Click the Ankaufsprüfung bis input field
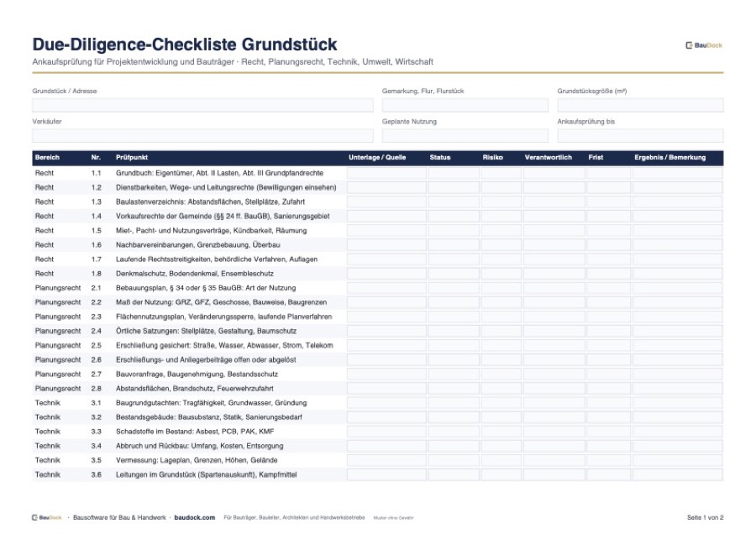This screenshot has height=534, width=756. (640, 136)
